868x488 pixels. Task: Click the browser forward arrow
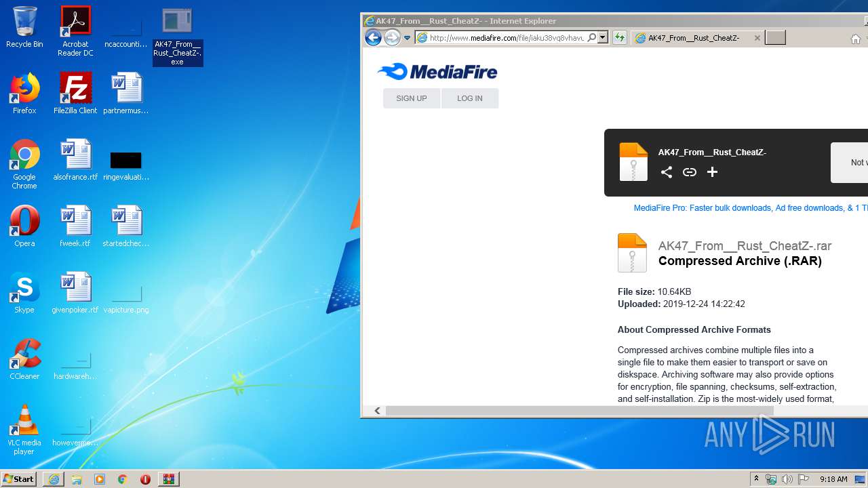click(x=392, y=38)
